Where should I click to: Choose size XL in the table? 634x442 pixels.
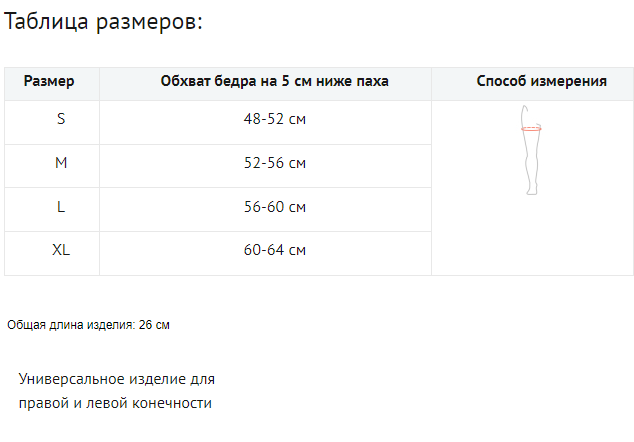pyautogui.click(x=61, y=250)
